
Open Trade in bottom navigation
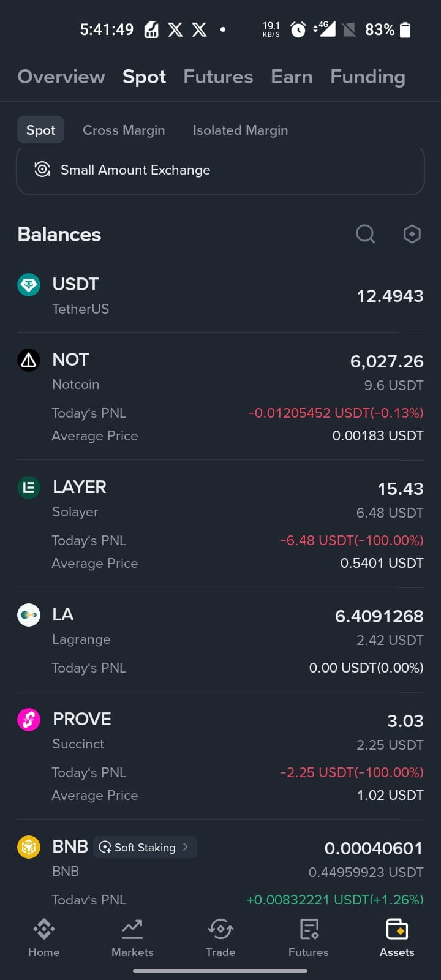click(x=221, y=938)
